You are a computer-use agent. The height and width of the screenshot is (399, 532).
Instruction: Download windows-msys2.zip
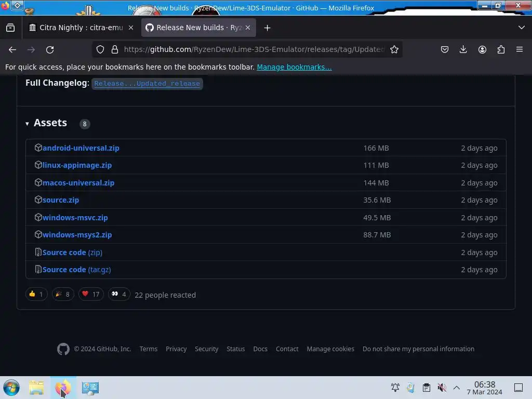pos(77,235)
